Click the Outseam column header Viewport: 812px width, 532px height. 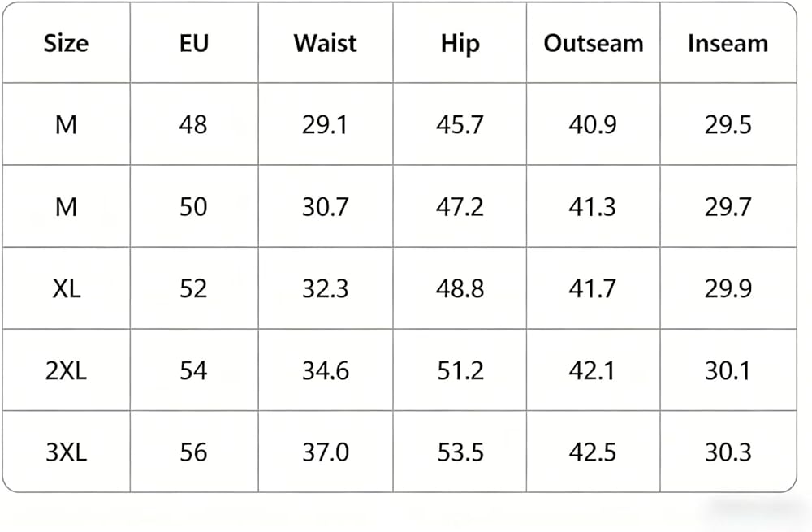594,43
